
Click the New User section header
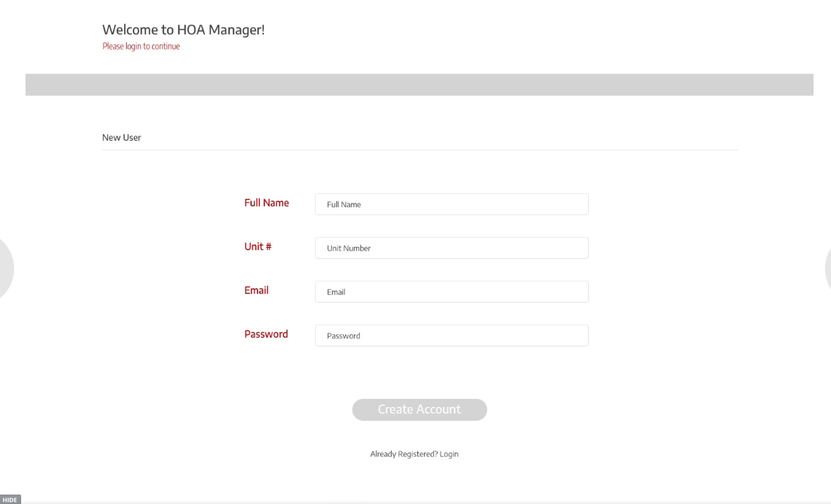[x=121, y=137]
